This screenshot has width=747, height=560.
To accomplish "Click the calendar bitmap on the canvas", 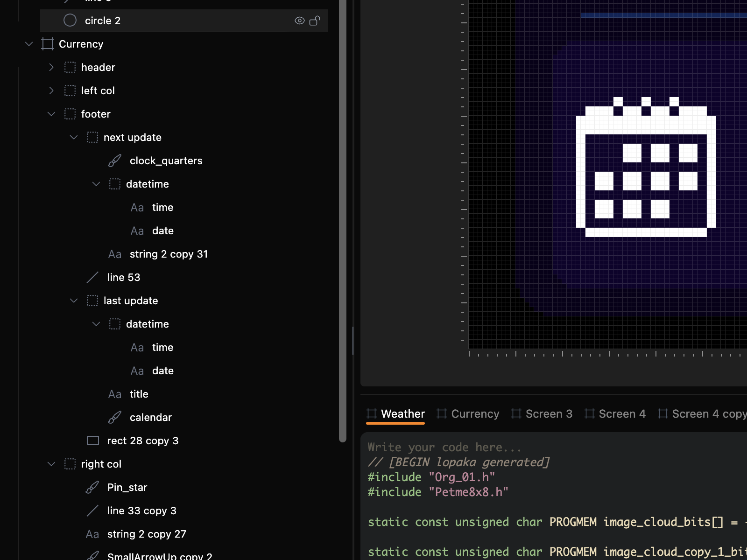I will click(x=646, y=167).
